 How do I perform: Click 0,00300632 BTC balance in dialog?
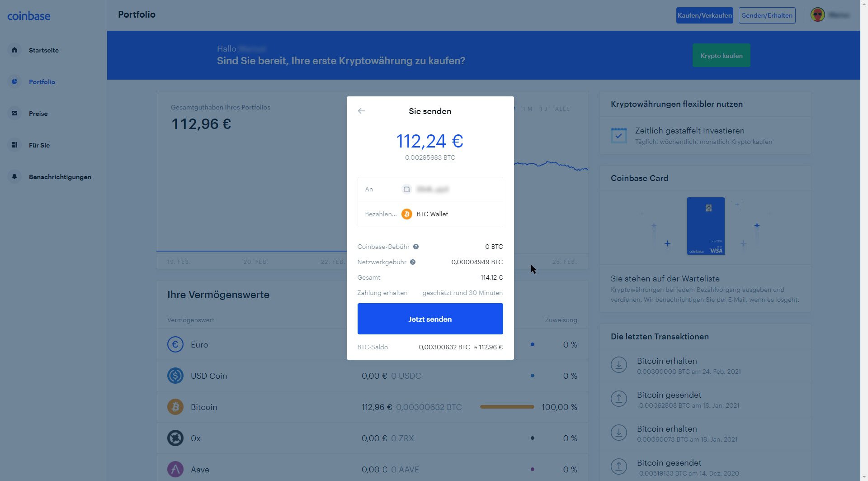[x=444, y=347]
